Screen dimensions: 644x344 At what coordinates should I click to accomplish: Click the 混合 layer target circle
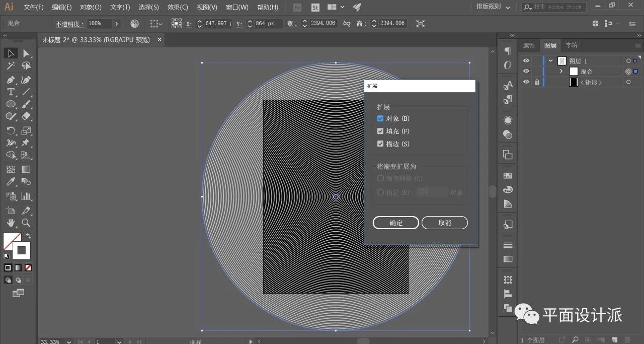[x=628, y=72]
